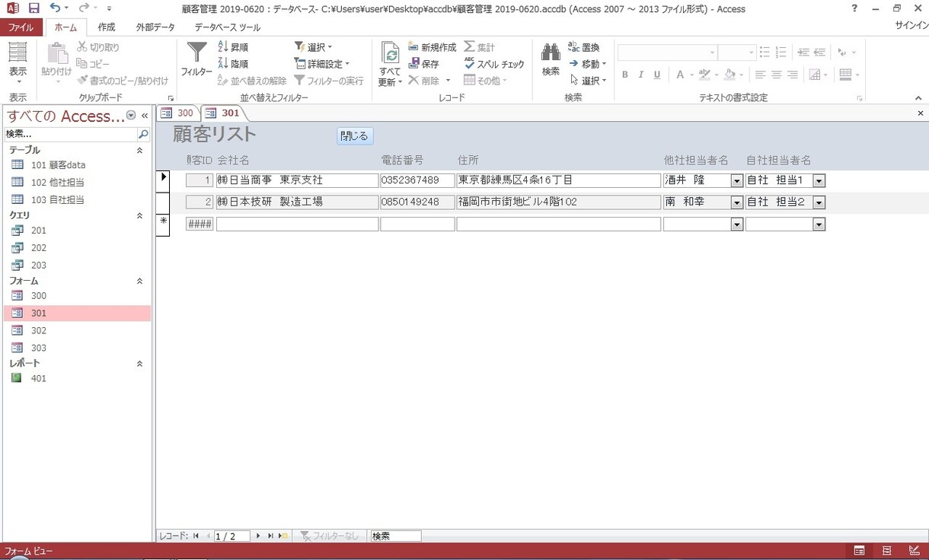
Task: Click 会社名 field ㈱日当商事 東京支社
Action: click(x=297, y=181)
